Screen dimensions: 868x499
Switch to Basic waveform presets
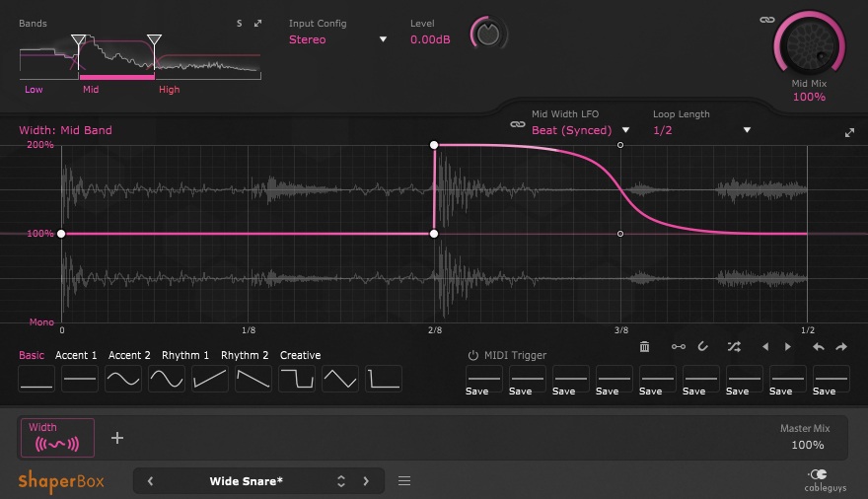(32, 355)
